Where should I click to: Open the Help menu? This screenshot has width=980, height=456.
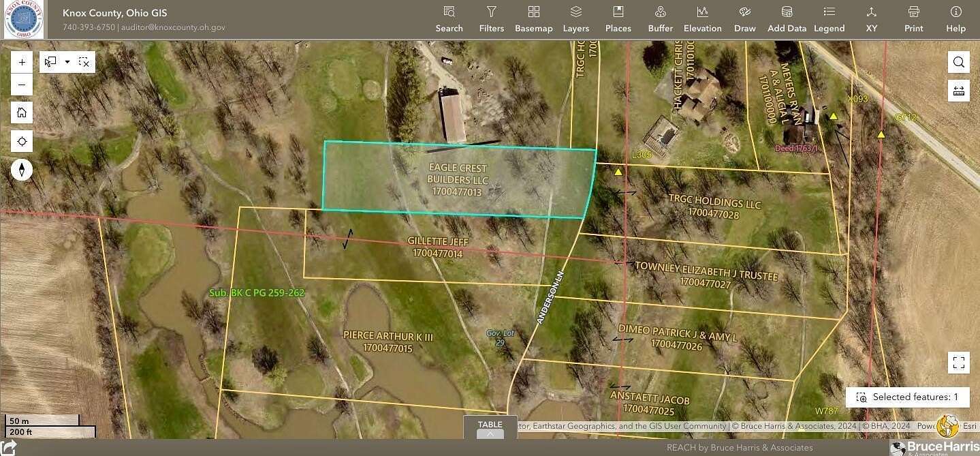point(954,17)
